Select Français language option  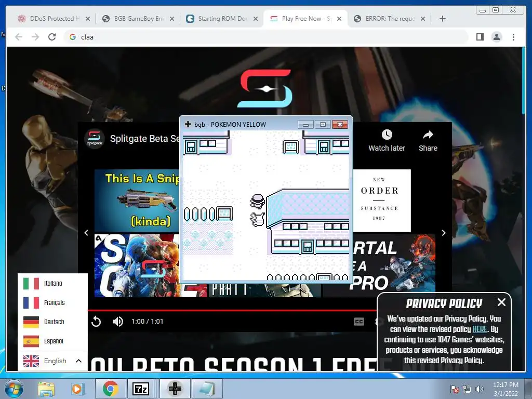(52, 303)
